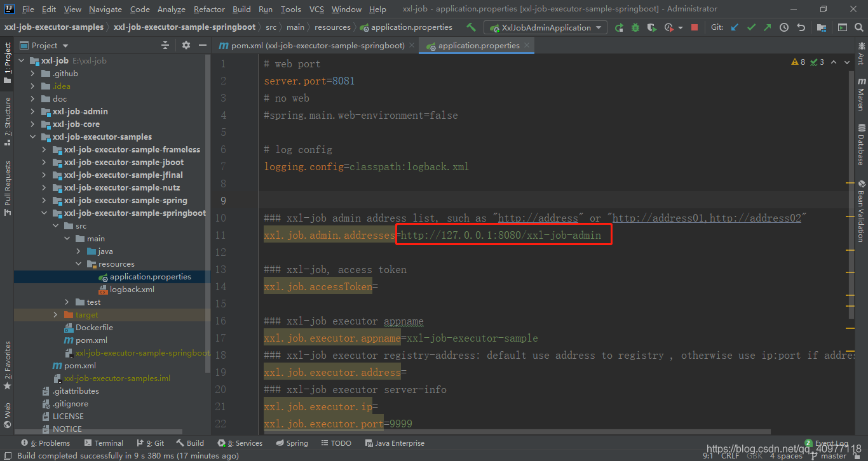Open Web tool window on left edge
The height and width of the screenshot is (461, 868).
tap(8, 415)
